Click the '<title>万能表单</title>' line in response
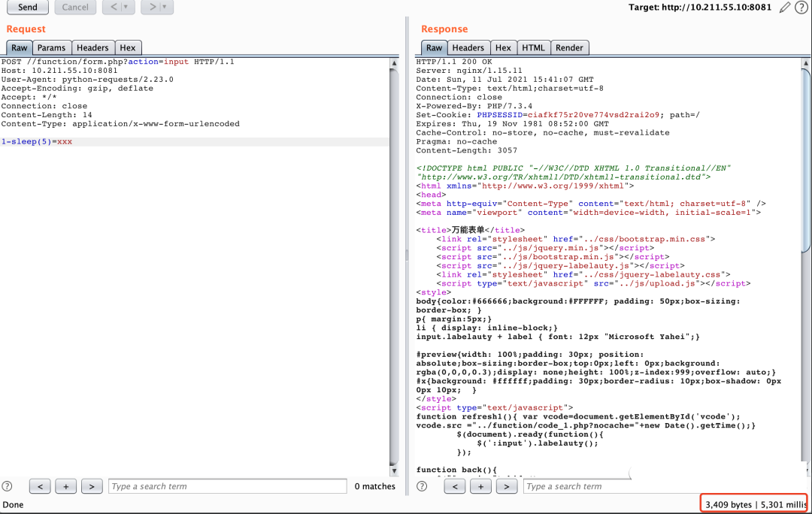 (x=471, y=230)
